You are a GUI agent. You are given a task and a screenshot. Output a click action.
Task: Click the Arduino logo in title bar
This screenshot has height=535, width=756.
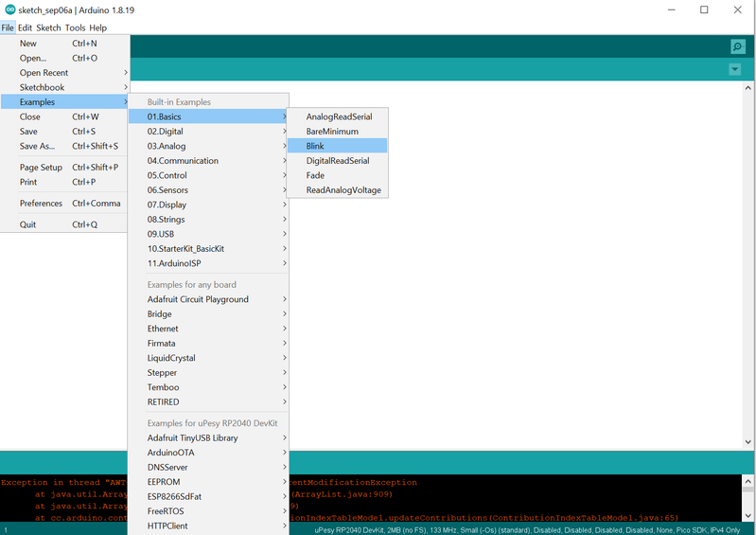9,9
